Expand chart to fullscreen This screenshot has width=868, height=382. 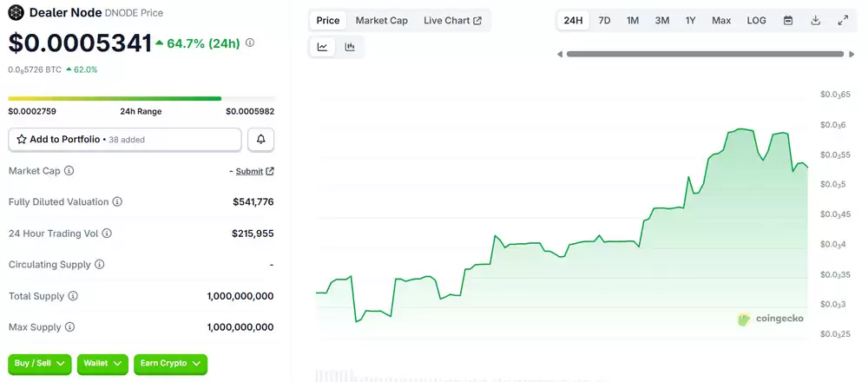point(843,20)
